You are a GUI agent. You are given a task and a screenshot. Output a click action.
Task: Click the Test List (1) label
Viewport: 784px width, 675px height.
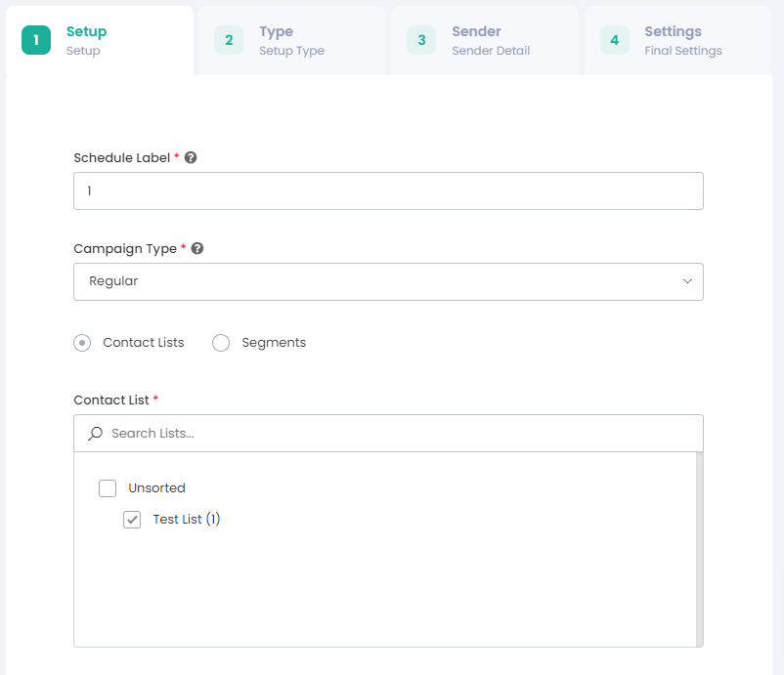(187, 520)
